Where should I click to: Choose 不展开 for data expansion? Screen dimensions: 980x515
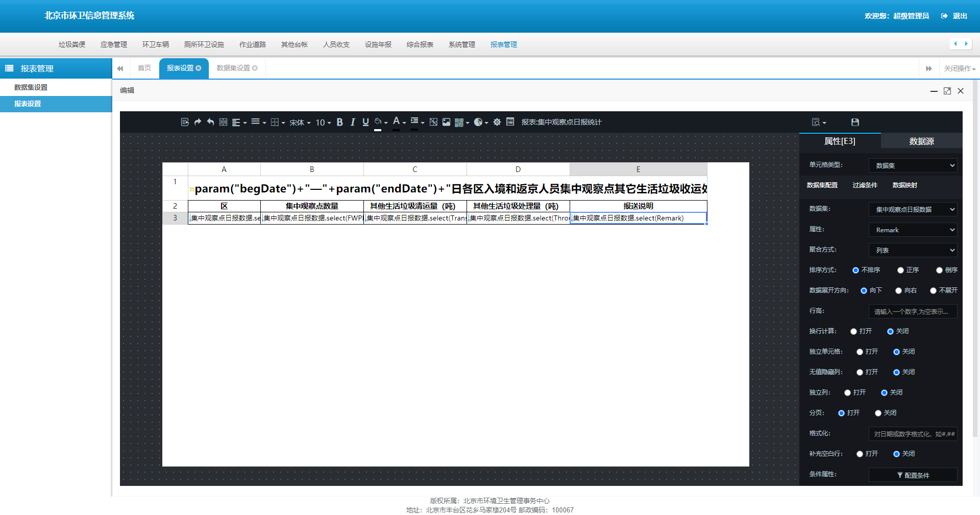pyautogui.click(x=933, y=290)
